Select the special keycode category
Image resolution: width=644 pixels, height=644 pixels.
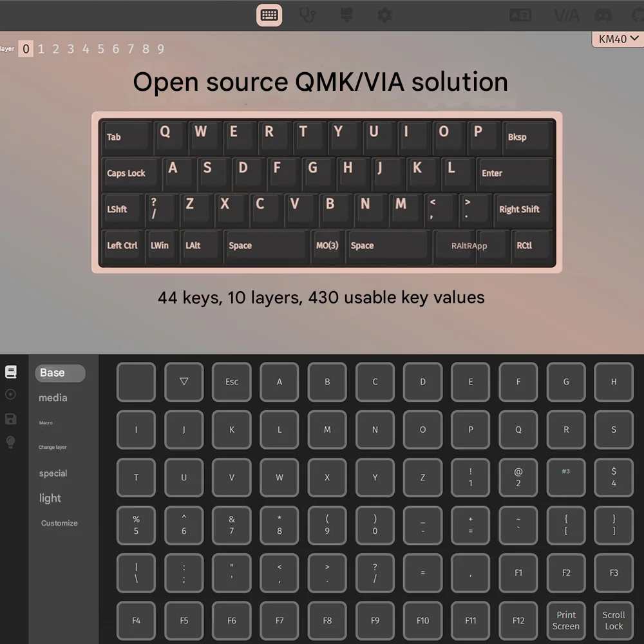click(53, 473)
